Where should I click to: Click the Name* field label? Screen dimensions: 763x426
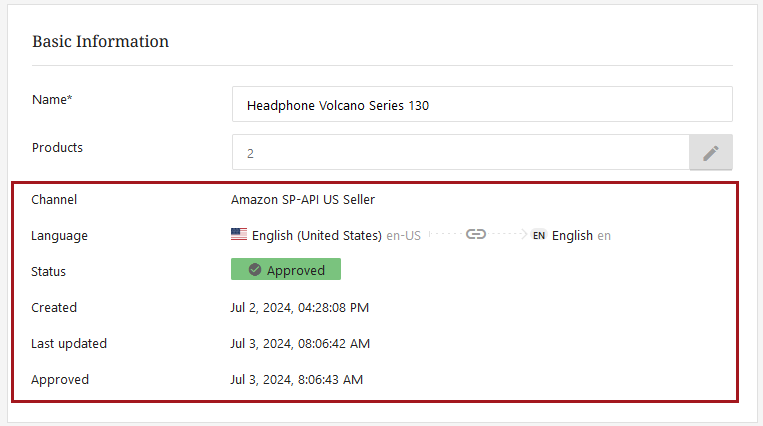tap(53, 99)
